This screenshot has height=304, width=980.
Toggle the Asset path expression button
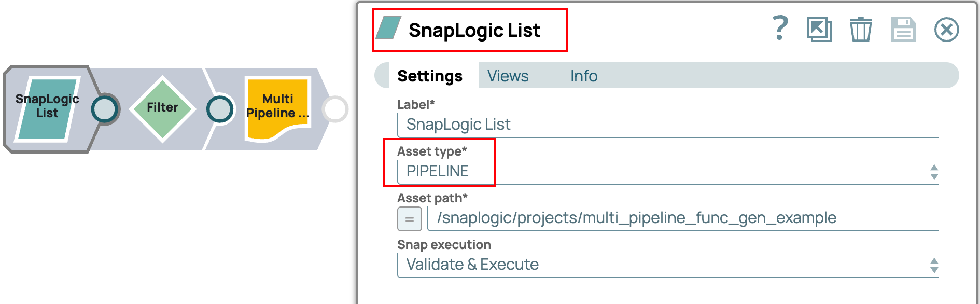tap(410, 219)
